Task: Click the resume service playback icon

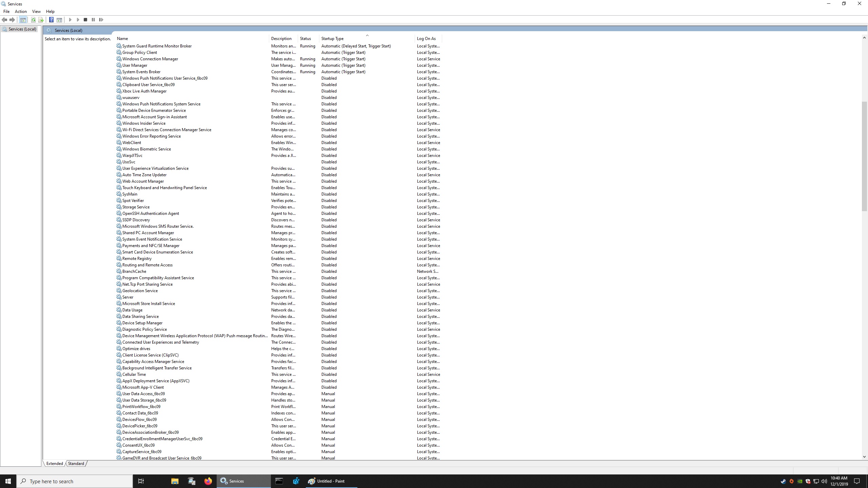Action: (x=101, y=20)
